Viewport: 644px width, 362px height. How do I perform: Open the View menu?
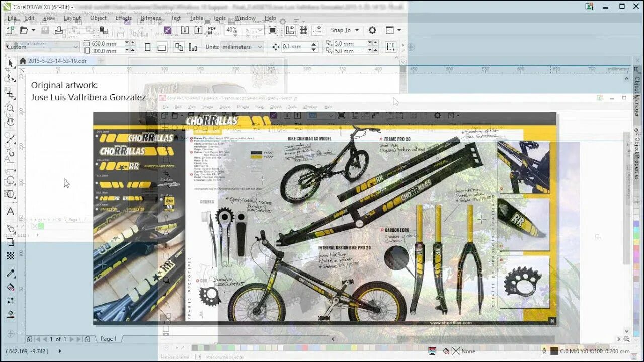pyautogui.click(x=49, y=18)
